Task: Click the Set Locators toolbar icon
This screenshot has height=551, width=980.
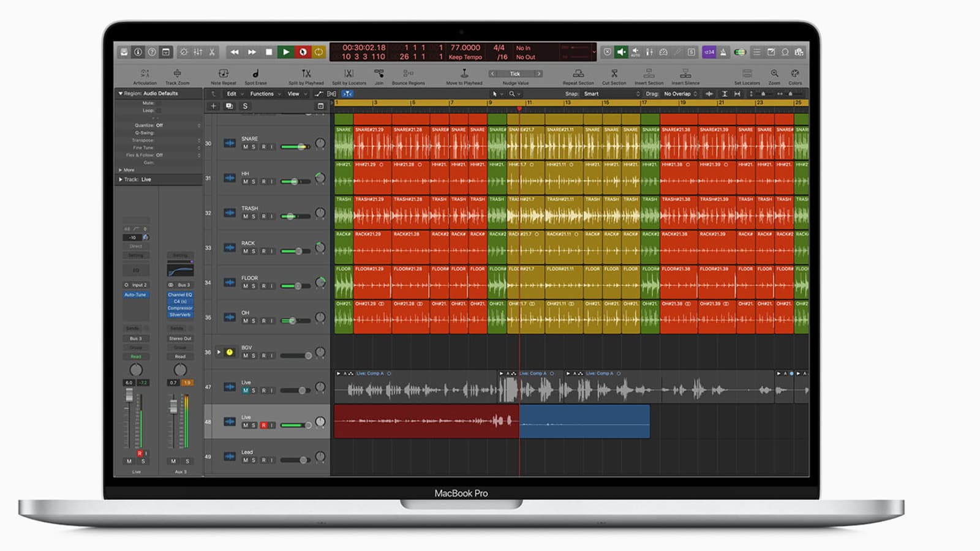Action: 747,73
